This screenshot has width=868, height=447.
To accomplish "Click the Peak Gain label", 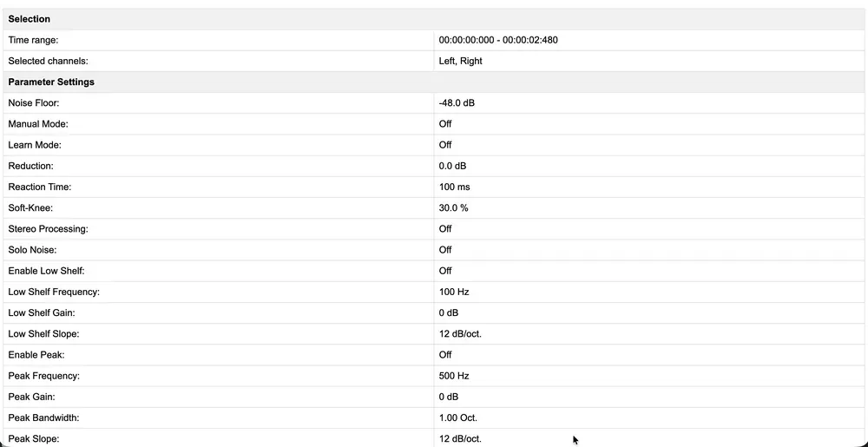I will [x=31, y=397].
